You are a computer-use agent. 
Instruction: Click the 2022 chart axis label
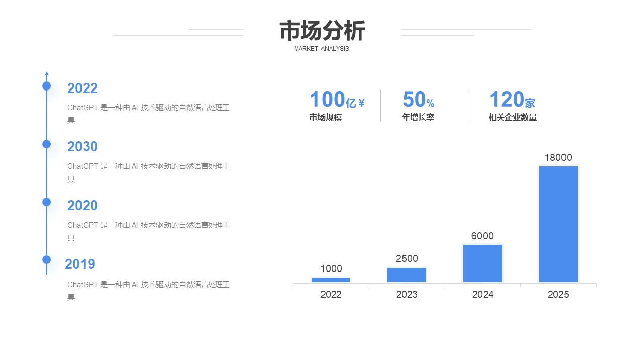click(x=331, y=295)
